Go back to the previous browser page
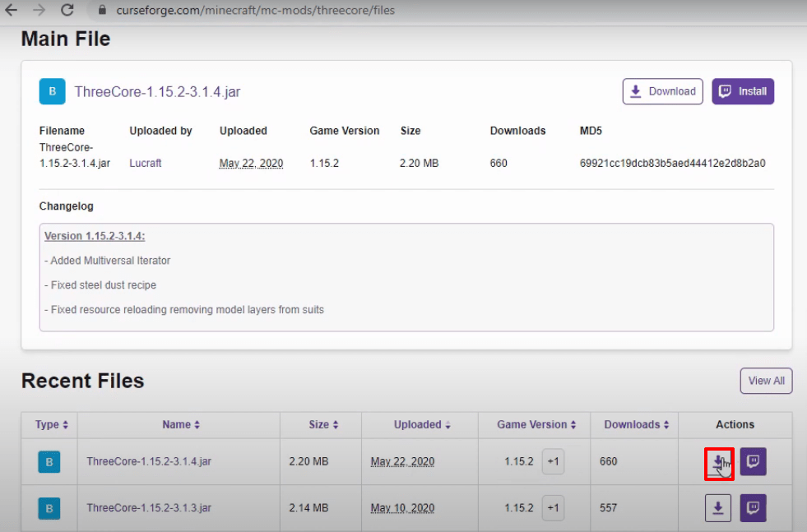This screenshot has width=807, height=532. click(x=12, y=10)
